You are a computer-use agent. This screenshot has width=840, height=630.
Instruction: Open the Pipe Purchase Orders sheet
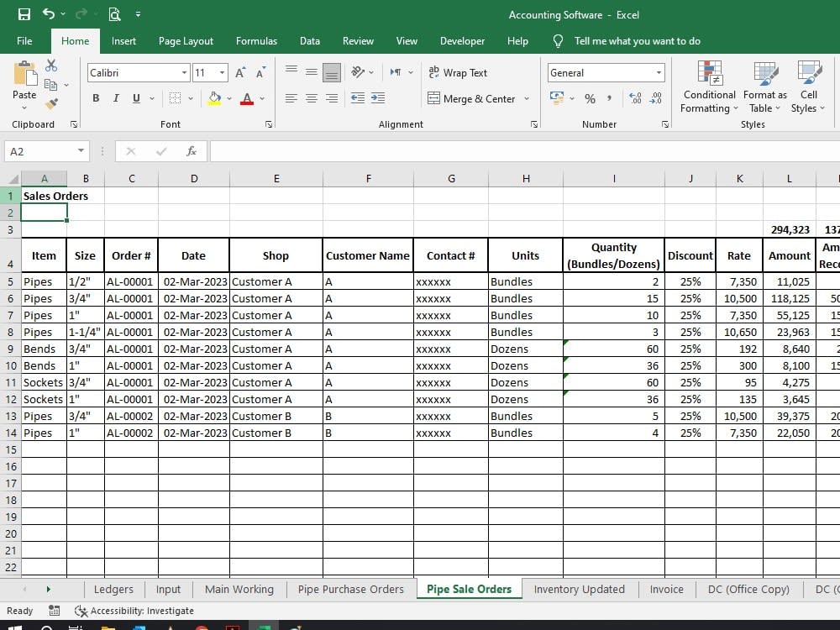tap(350, 589)
